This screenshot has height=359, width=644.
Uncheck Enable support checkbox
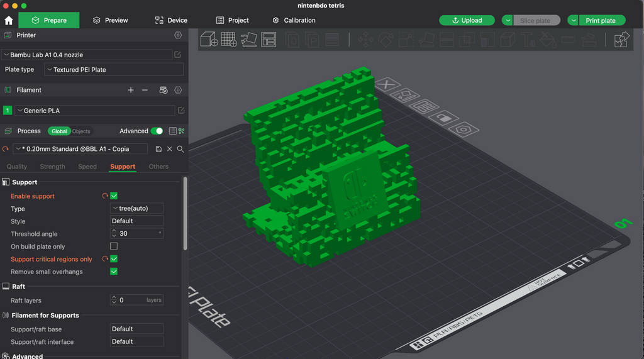tap(114, 196)
